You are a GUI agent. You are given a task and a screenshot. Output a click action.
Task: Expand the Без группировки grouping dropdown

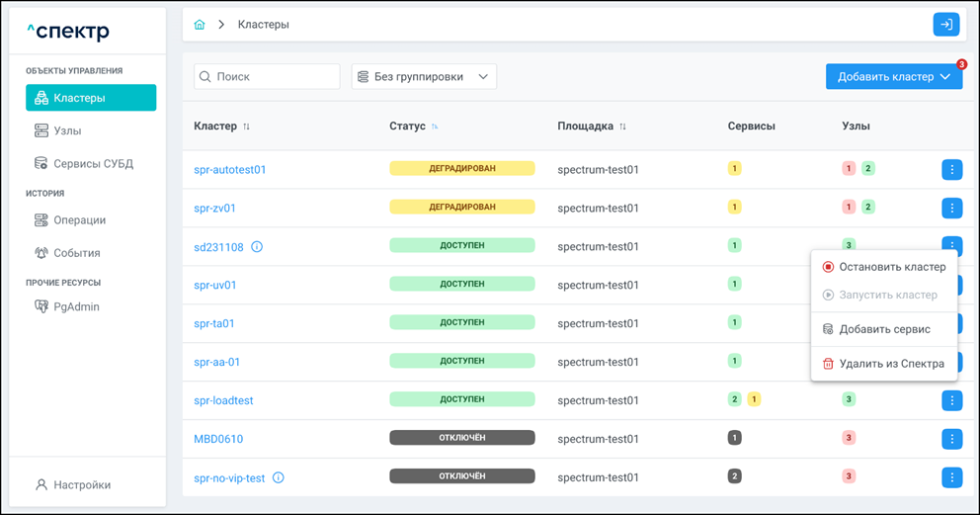pyautogui.click(x=424, y=77)
